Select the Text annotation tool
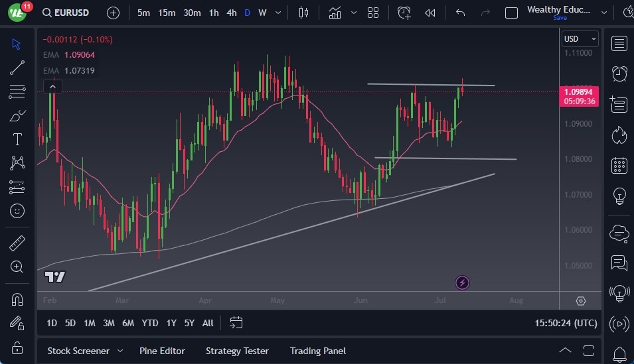 (x=17, y=139)
